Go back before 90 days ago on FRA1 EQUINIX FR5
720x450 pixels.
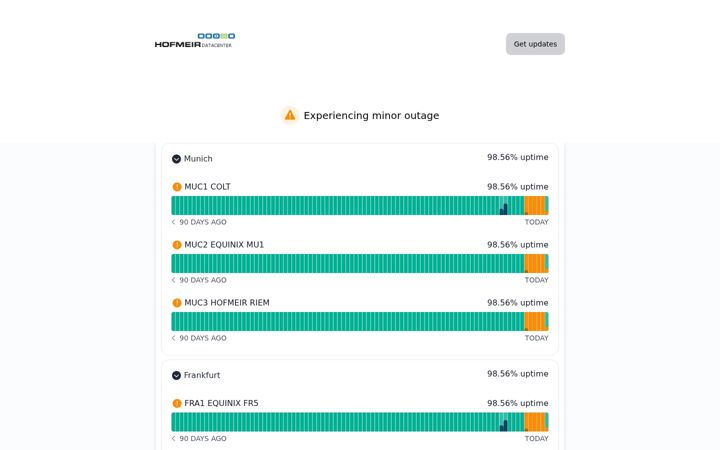pos(174,439)
